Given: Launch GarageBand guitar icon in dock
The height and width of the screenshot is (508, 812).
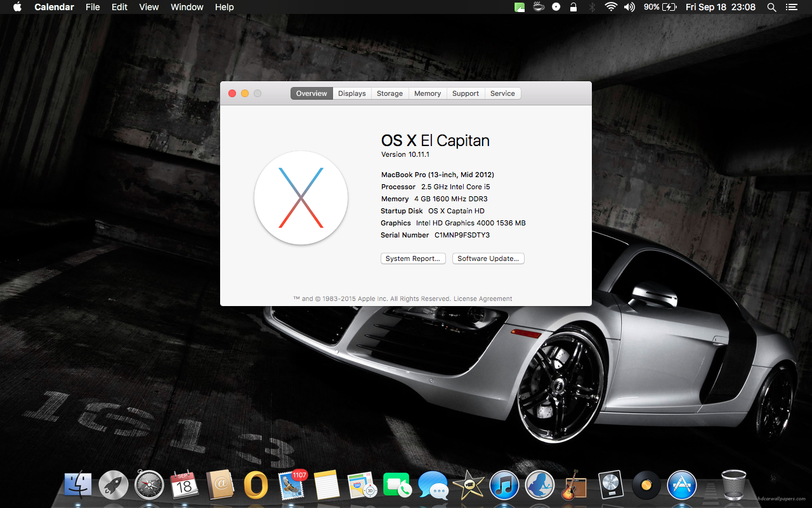Looking at the screenshot, I should pyautogui.click(x=575, y=486).
